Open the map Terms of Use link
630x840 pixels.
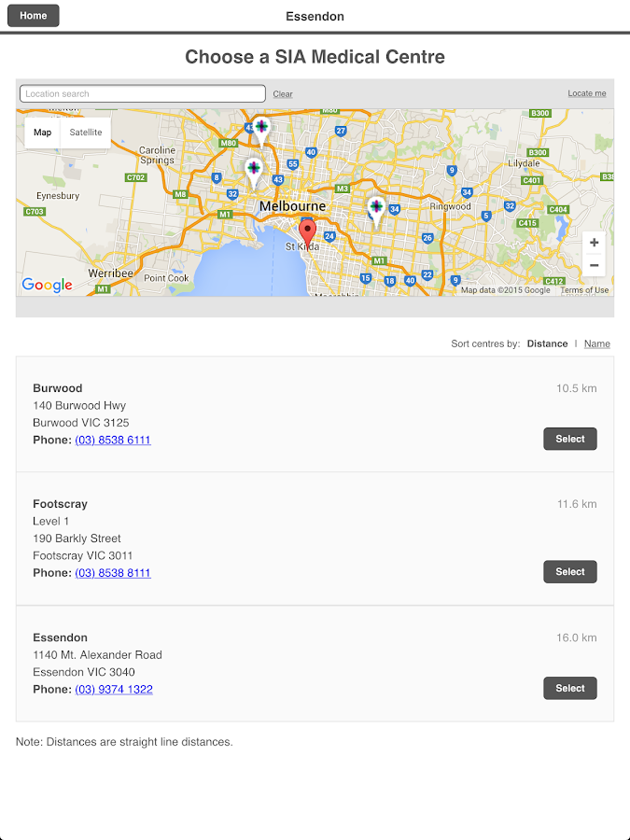click(584, 290)
